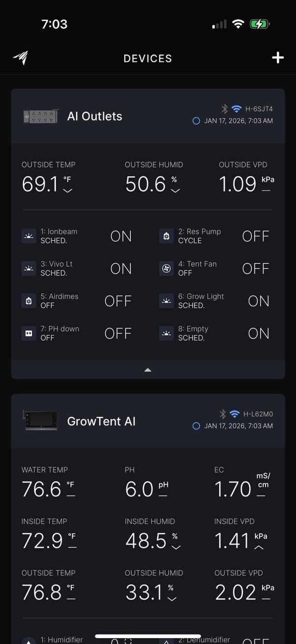Collapse the AI Outlets card
The width and height of the screenshot is (296, 644).
[x=148, y=370]
